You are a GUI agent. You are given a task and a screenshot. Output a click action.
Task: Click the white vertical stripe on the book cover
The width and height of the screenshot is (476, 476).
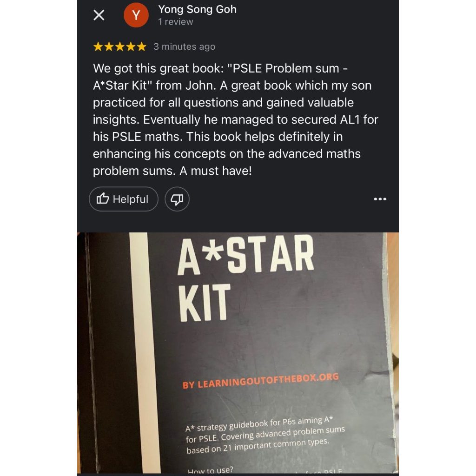145,353
